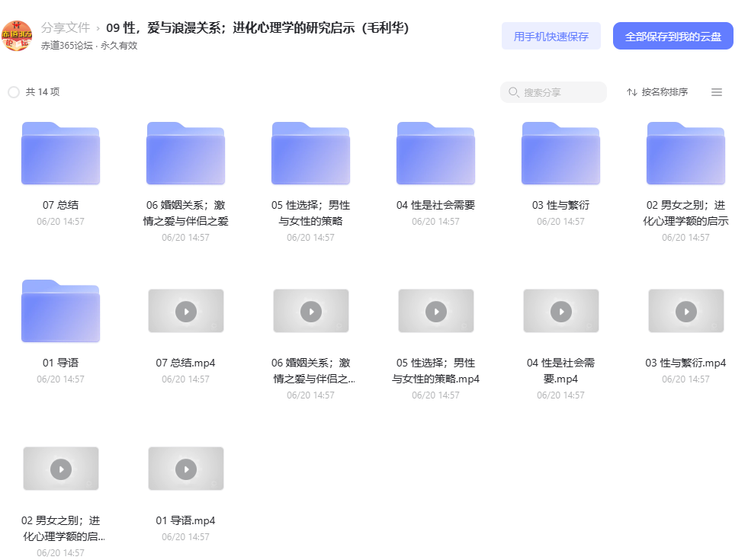Click the folder name 06 婚姻关系；激情之爱与伴侣之爱
Image resolution: width=748 pixels, height=560 pixels.
coord(185,213)
